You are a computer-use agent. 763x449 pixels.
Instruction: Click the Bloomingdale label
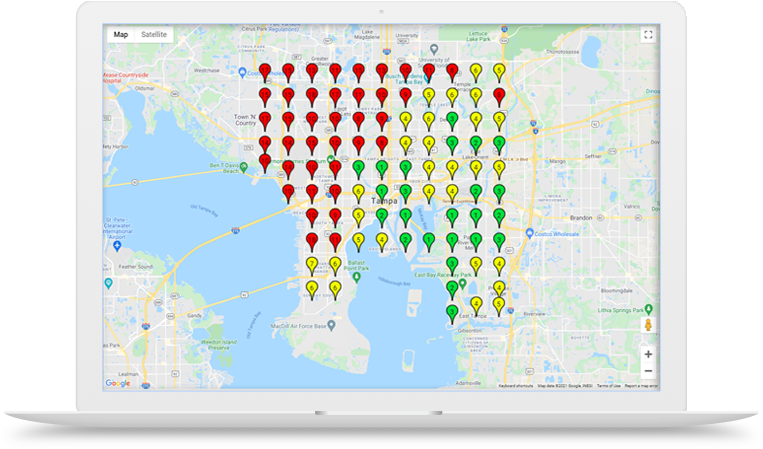click(x=617, y=290)
